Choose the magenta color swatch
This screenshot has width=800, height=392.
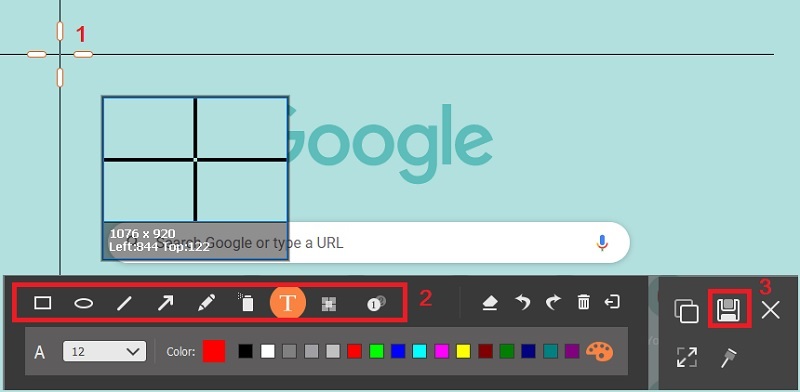pos(441,351)
